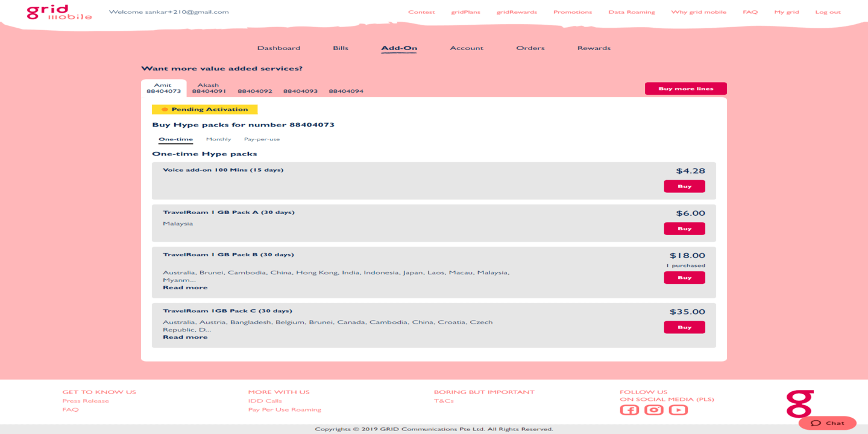Click 'TravelRoam 1GB Pack C (30 days)' title

tap(227, 311)
